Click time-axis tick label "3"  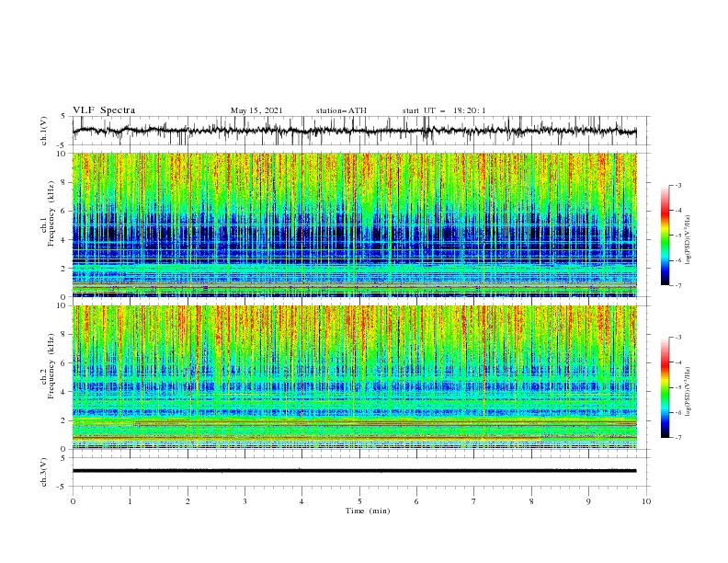tap(245, 501)
